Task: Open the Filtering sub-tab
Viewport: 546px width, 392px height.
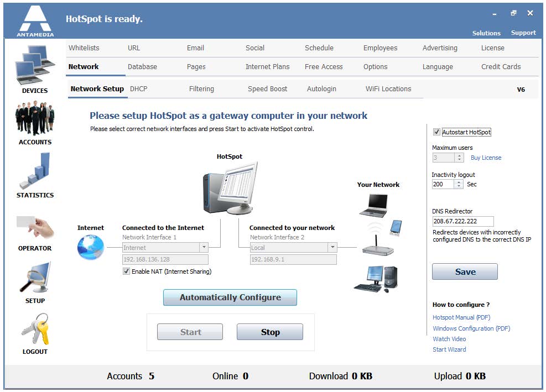Action: [201, 89]
